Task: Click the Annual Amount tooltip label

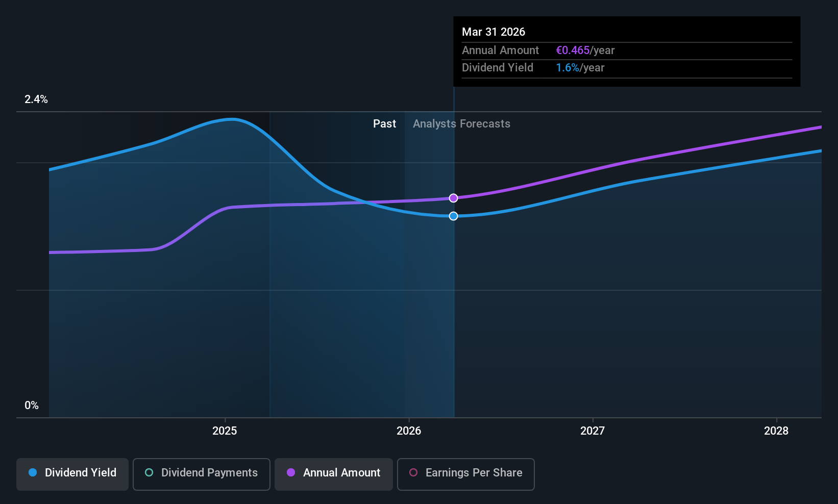Action: [x=500, y=50]
